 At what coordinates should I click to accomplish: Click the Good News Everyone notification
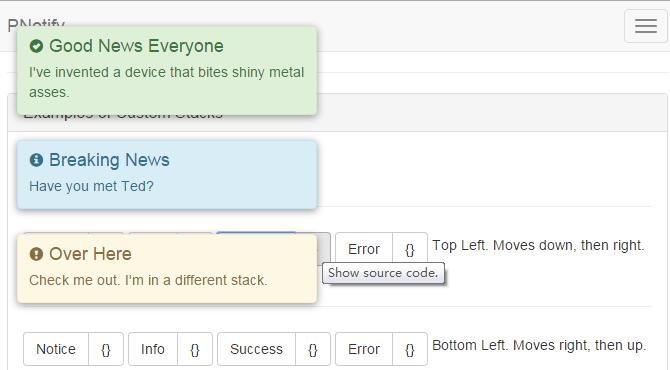[167, 70]
